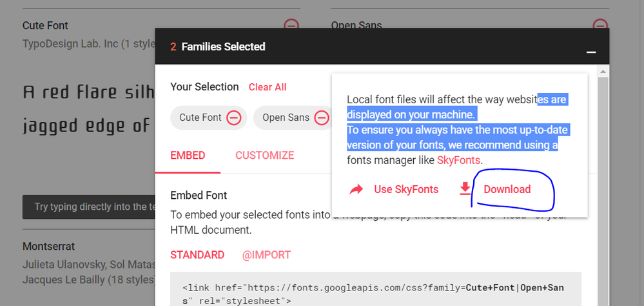Image resolution: width=644 pixels, height=306 pixels.
Task: Click the Open Sans card title
Action: pos(356,26)
